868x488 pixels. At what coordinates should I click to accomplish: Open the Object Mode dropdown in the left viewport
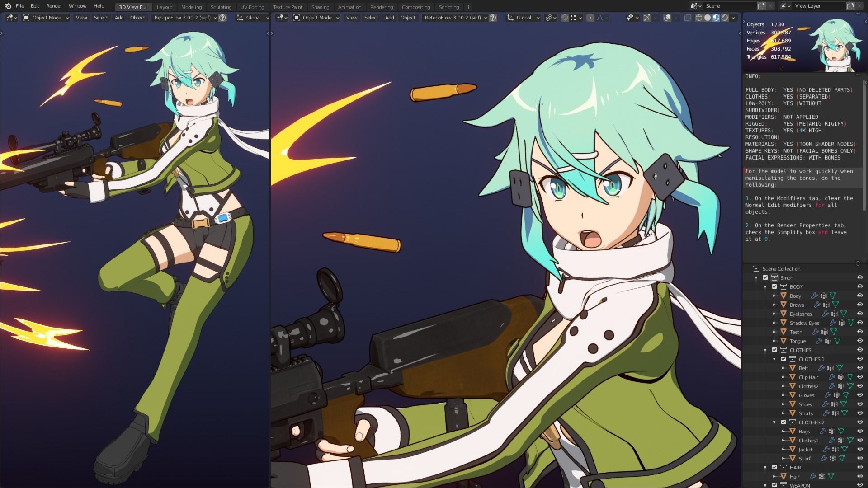coord(46,18)
